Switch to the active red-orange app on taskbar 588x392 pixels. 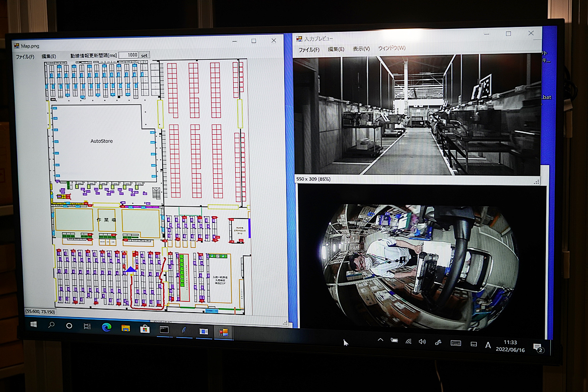224,332
